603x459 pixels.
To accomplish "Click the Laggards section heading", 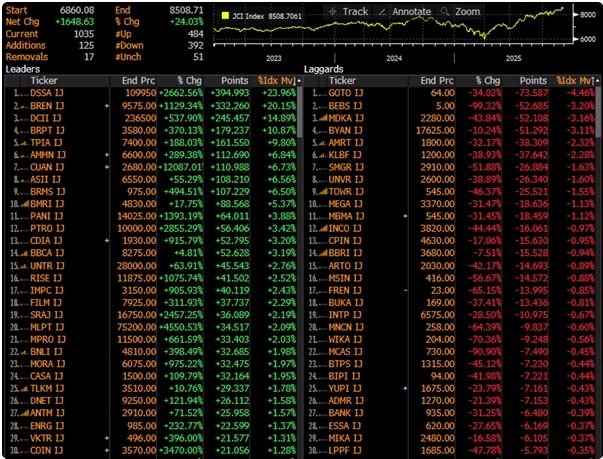I will pyautogui.click(x=323, y=69).
